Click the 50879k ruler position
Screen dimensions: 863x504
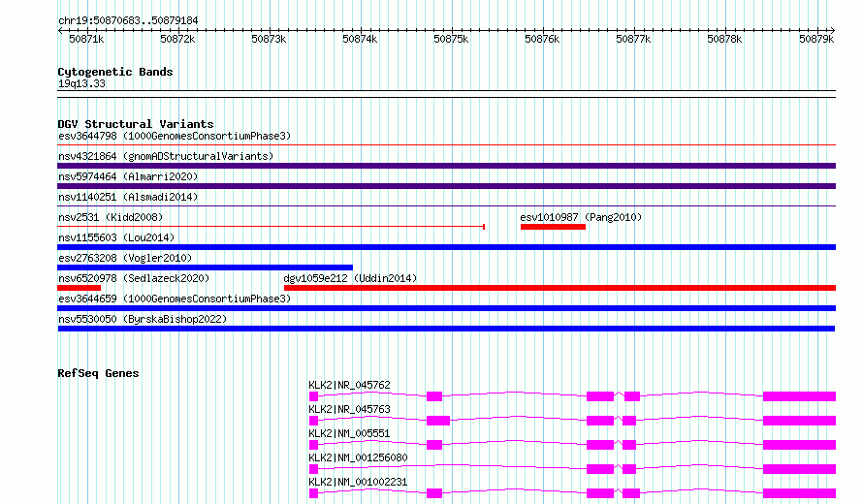[816, 39]
